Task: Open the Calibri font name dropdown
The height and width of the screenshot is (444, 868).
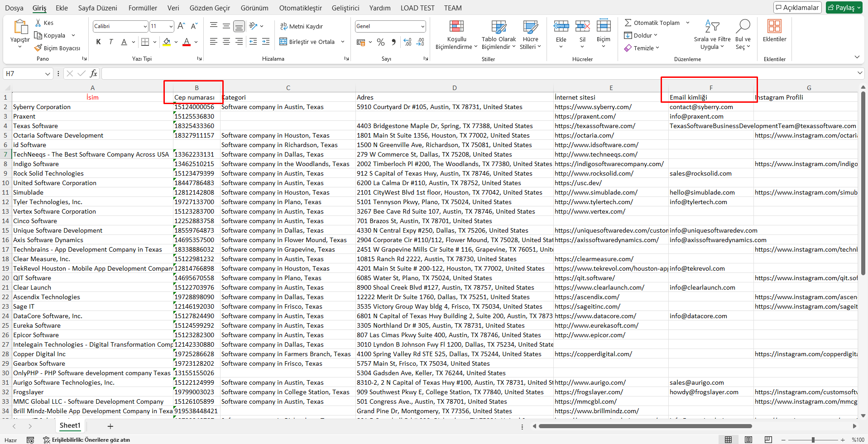Action: tap(145, 26)
